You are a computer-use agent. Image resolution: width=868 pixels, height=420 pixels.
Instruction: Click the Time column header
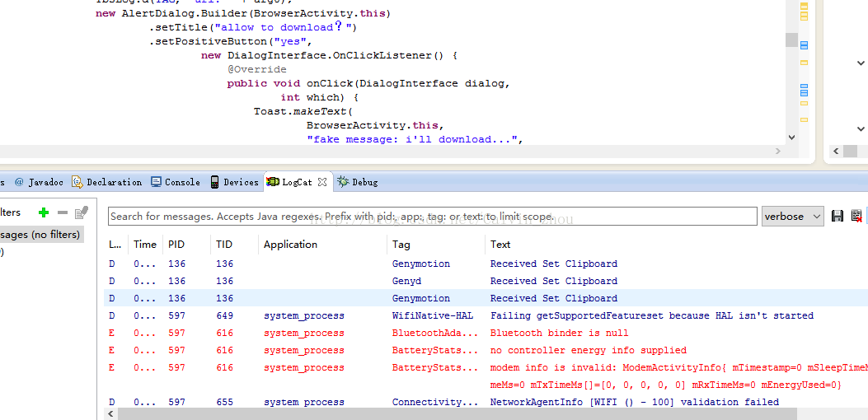click(145, 245)
